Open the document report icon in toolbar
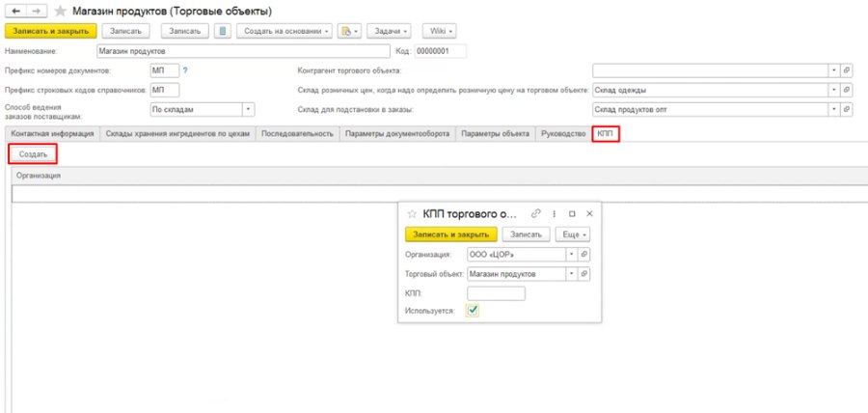Viewport: 868px width, 413px height. click(x=222, y=31)
